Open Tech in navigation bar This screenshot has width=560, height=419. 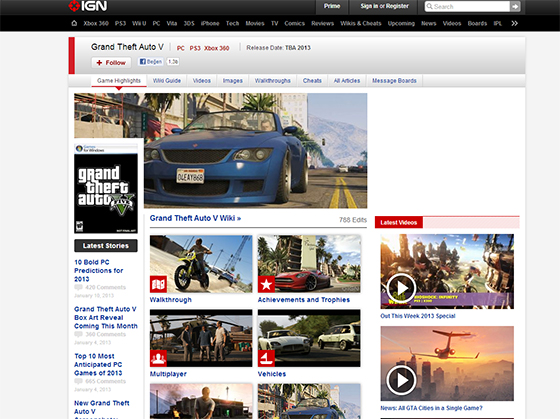[x=232, y=23]
